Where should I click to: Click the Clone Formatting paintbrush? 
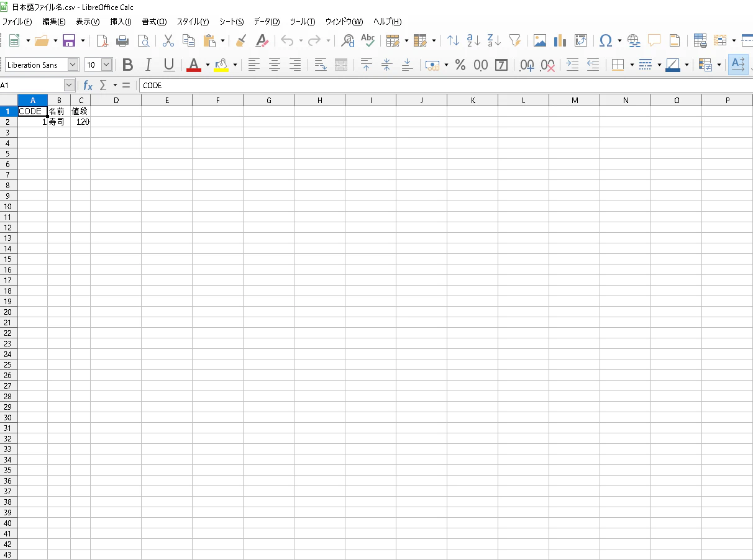(242, 41)
